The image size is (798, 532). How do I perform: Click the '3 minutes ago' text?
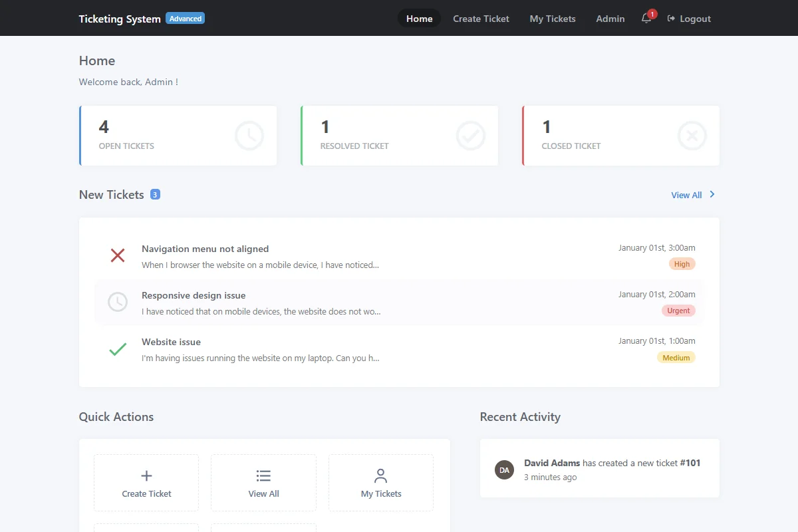pyautogui.click(x=551, y=477)
